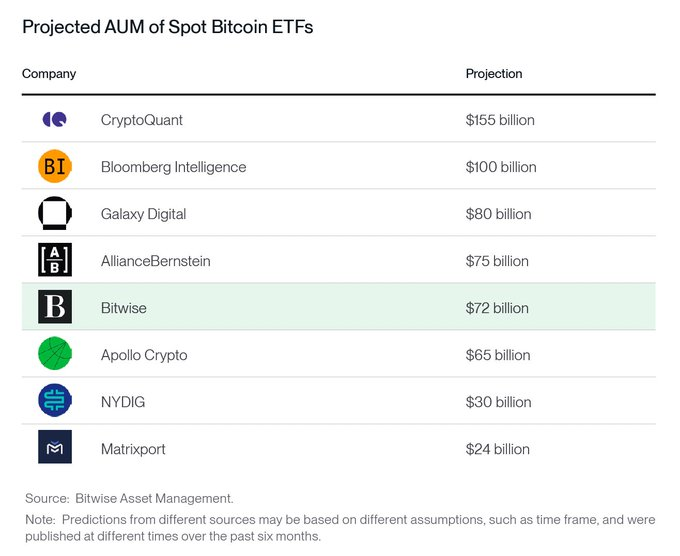This screenshot has width=680, height=556.
Task: Select the $80 billion Galaxy Digital projection
Action: tap(498, 214)
